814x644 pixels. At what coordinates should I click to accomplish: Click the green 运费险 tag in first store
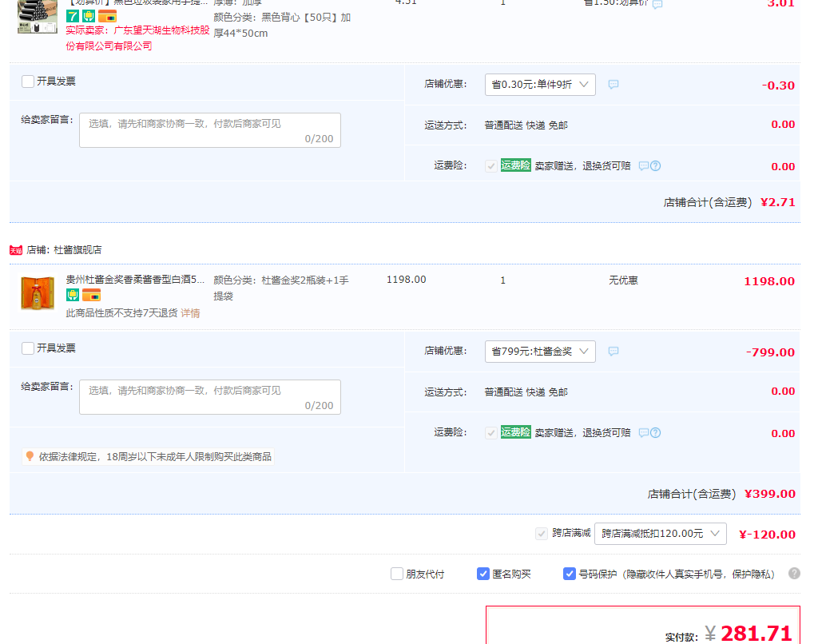[515, 165]
